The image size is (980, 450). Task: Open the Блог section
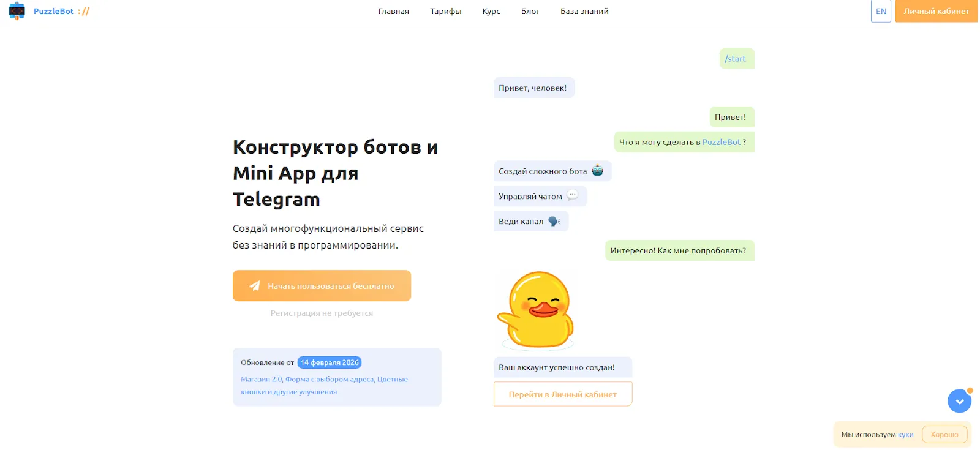(x=530, y=11)
